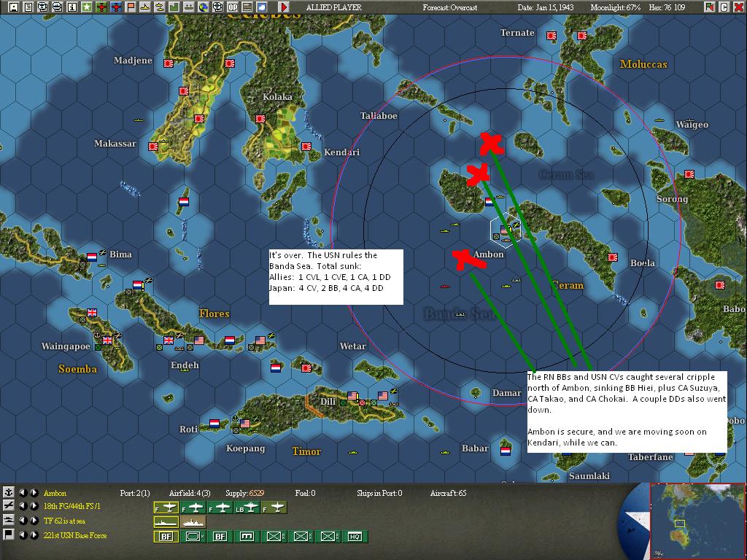Select red plane on blue background icon
This screenshot has width=747, height=560.
[x=116, y=7]
